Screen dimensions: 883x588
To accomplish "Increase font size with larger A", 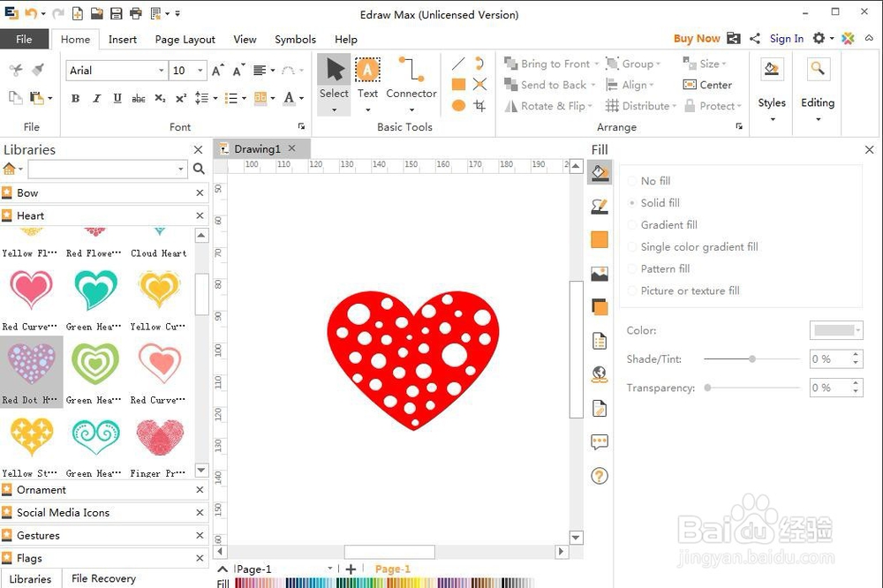I will (x=217, y=71).
